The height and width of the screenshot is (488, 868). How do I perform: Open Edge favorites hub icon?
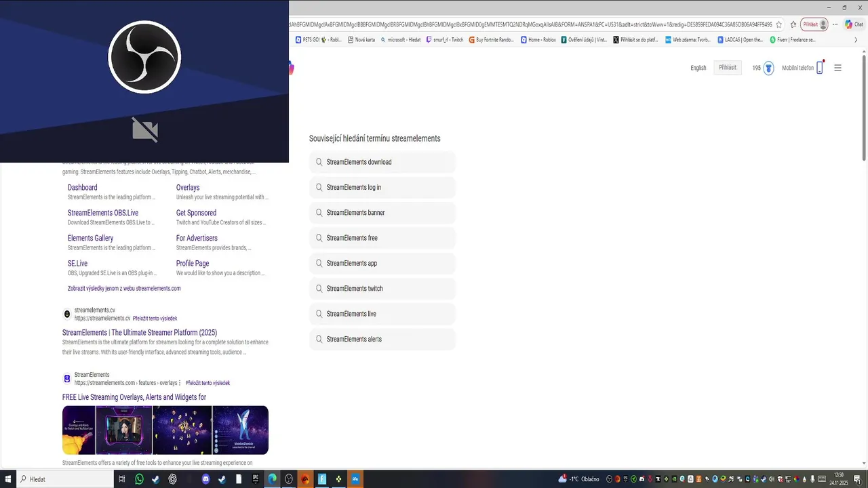793,24
